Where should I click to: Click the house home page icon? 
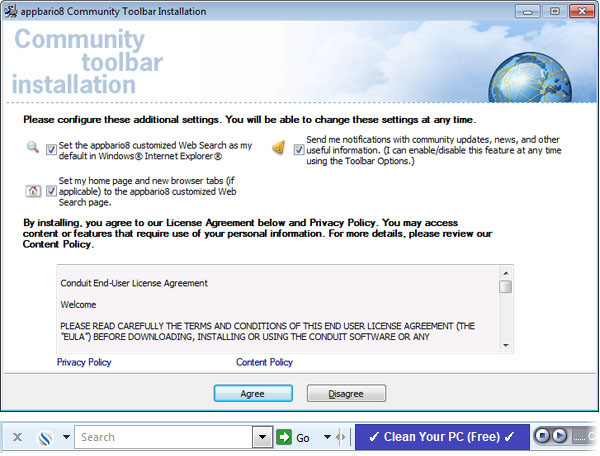(33, 191)
